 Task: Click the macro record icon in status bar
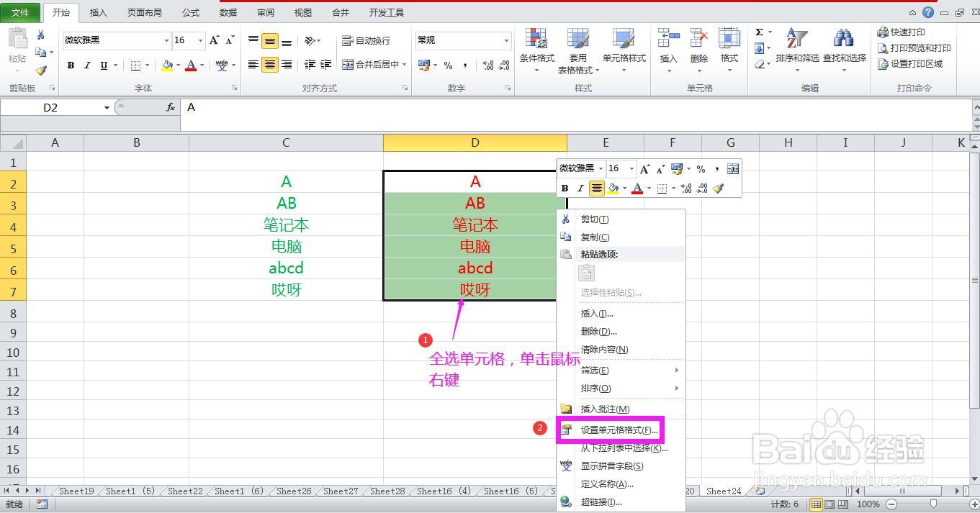pyautogui.click(x=42, y=504)
